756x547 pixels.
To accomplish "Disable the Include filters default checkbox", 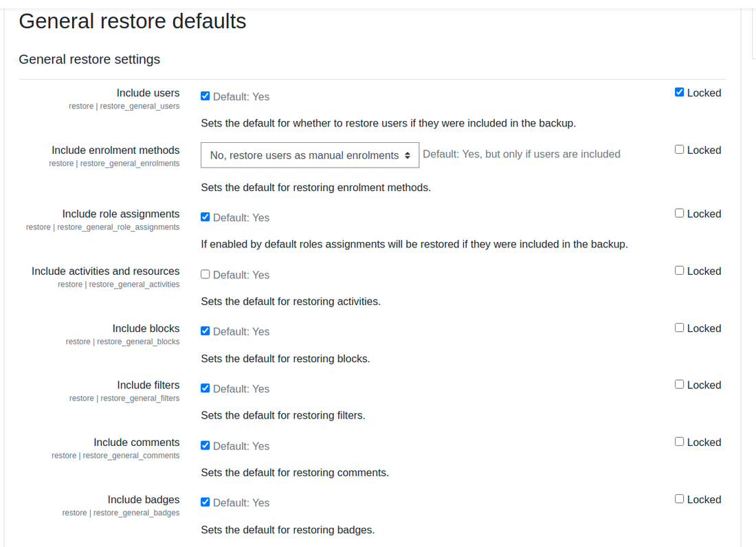I will 205,388.
